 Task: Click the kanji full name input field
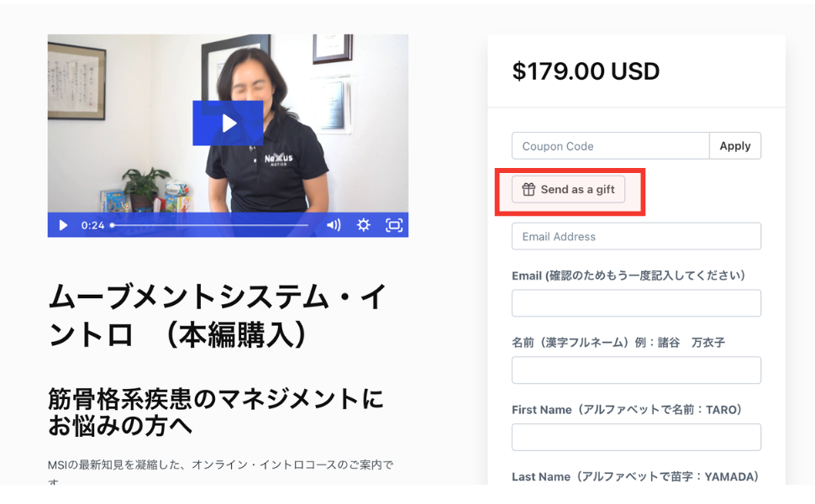[636, 370]
